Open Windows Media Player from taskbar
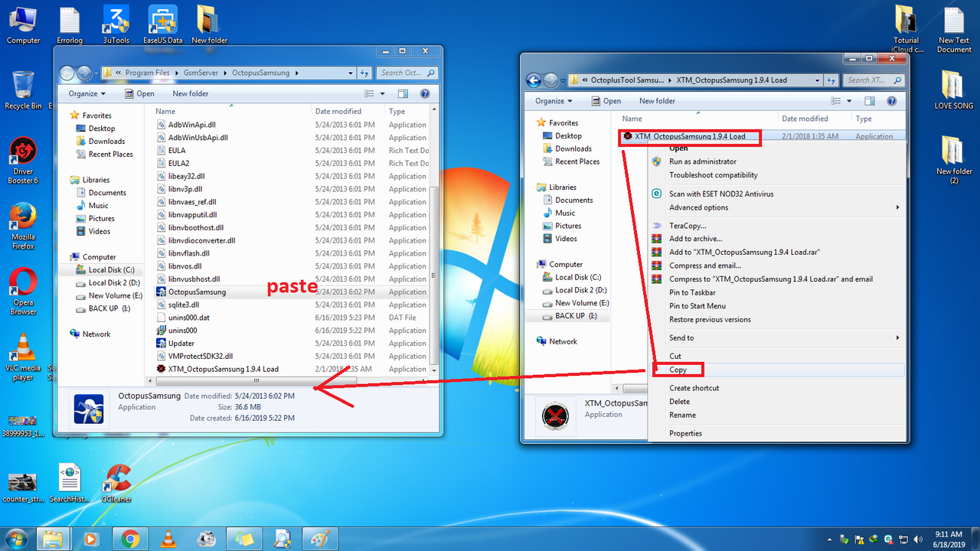Viewport: 980px width, 551px height. [x=91, y=539]
